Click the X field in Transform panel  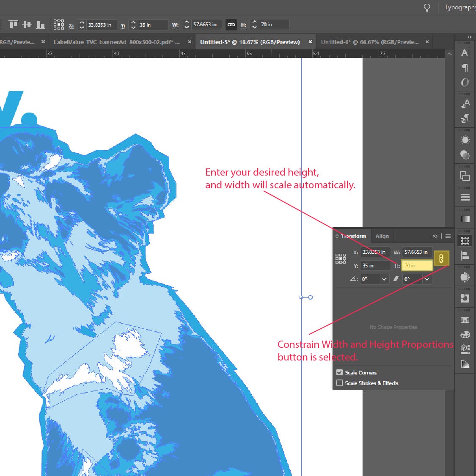tap(375, 252)
